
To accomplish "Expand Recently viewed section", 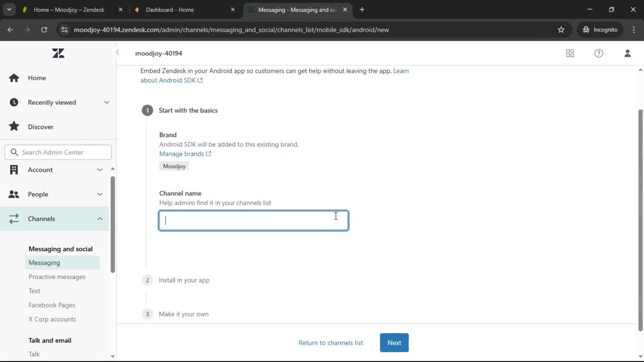I will click(107, 102).
